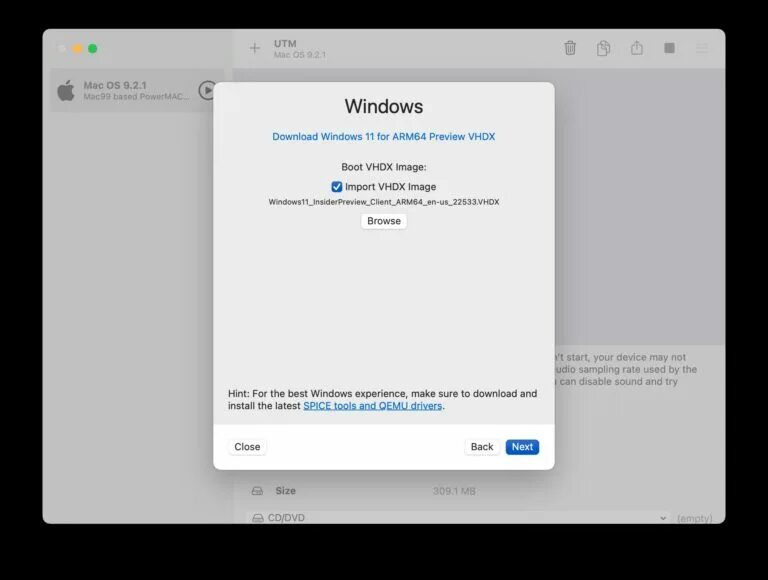Open SPICE tools and QEMU drivers link
The height and width of the screenshot is (580, 768).
point(372,406)
